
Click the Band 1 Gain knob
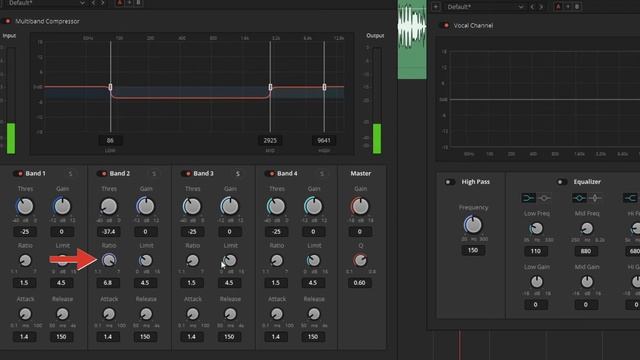pos(62,207)
